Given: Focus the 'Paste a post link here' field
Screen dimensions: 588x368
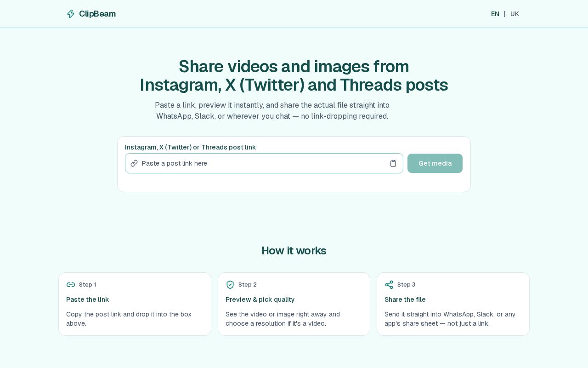Looking at the screenshot, I should 264,163.
